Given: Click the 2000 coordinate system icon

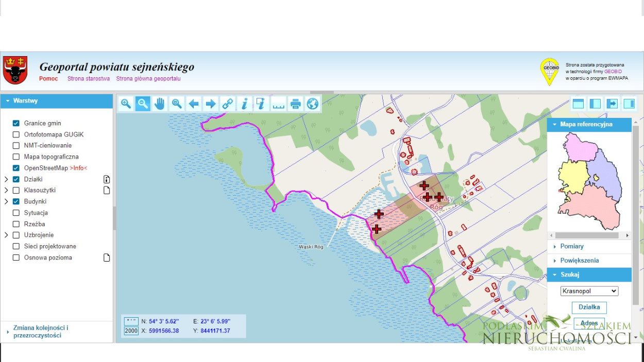Looking at the screenshot, I should click(131, 331).
